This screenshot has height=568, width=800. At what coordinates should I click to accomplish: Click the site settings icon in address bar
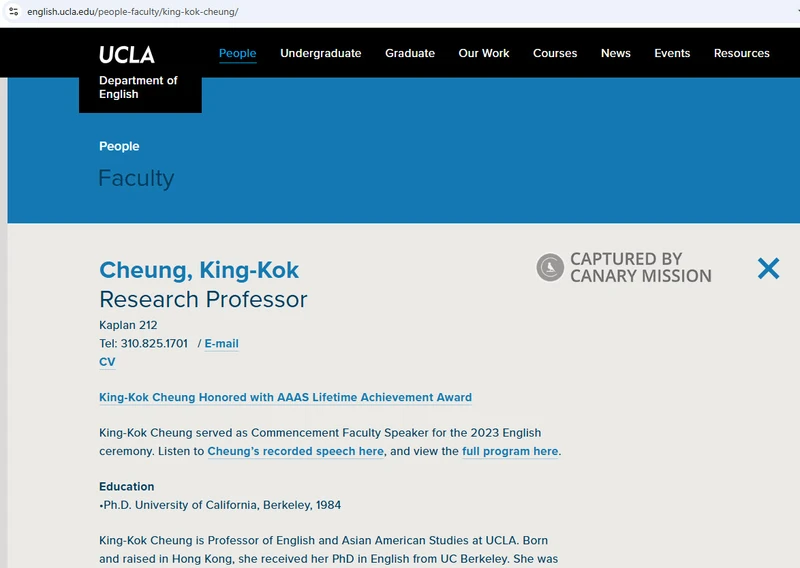point(14,11)
